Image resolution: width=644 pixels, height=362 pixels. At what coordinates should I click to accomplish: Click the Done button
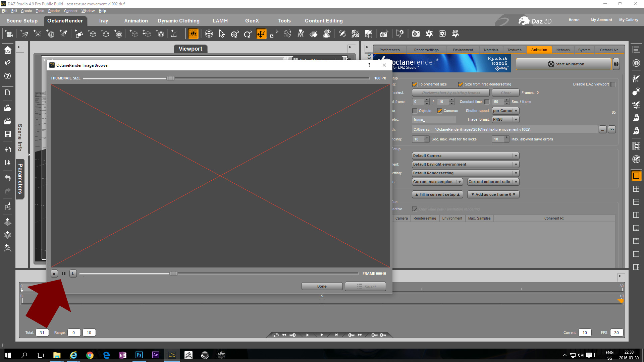[322, 286]
